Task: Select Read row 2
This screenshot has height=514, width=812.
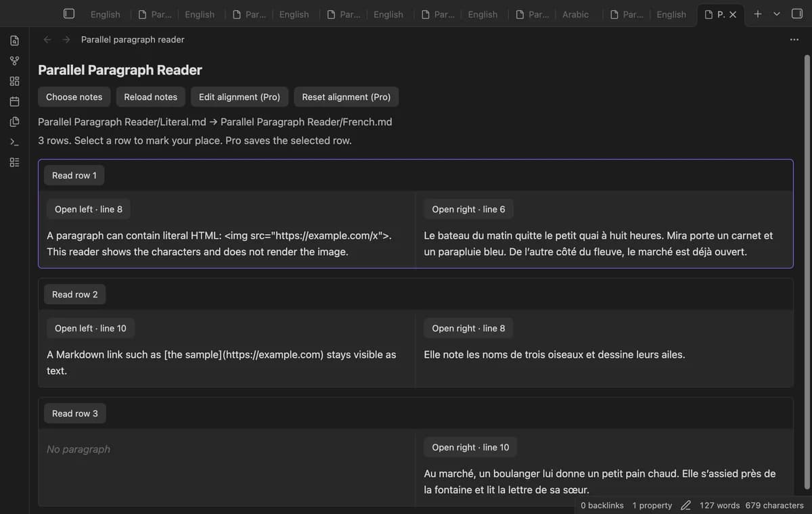Action: click(x=75, y=294)
